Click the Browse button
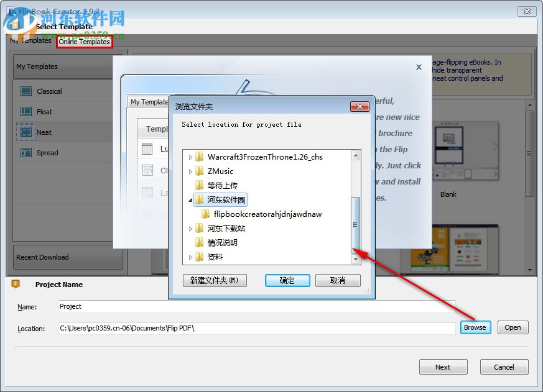The height and width of the screenshot is (392, 543). 475,327
